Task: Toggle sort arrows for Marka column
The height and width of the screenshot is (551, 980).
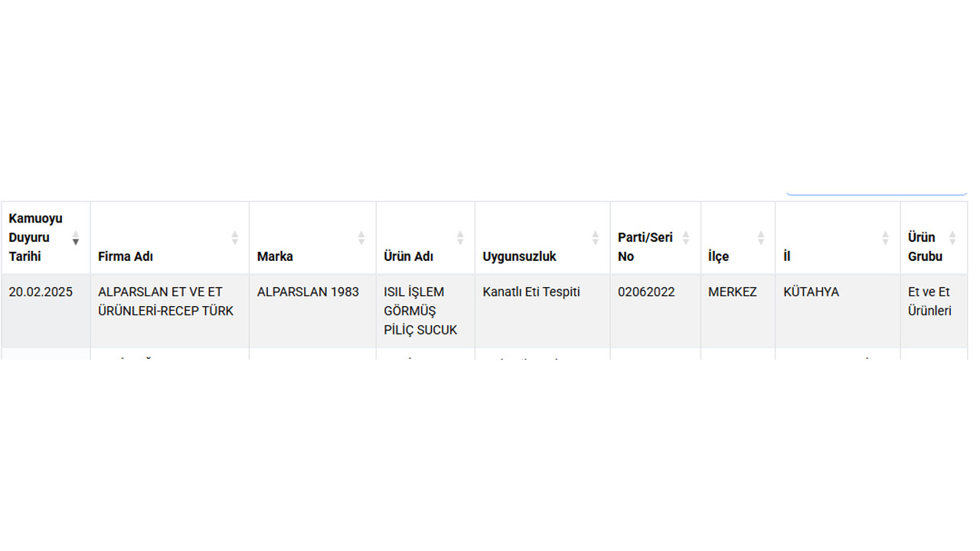Action: [x=361, y=238]
